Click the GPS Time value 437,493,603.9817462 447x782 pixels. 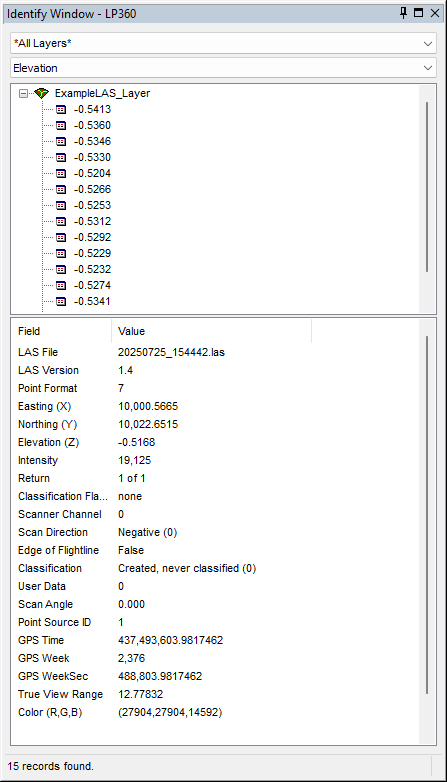pyautogui.click(x=171, y=640)
